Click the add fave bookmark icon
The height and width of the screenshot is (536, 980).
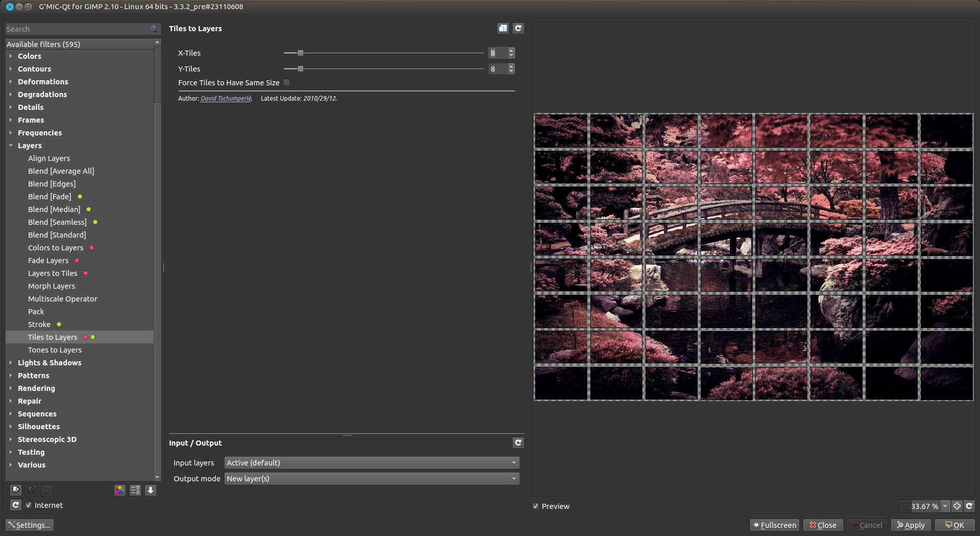pos(16,490)
